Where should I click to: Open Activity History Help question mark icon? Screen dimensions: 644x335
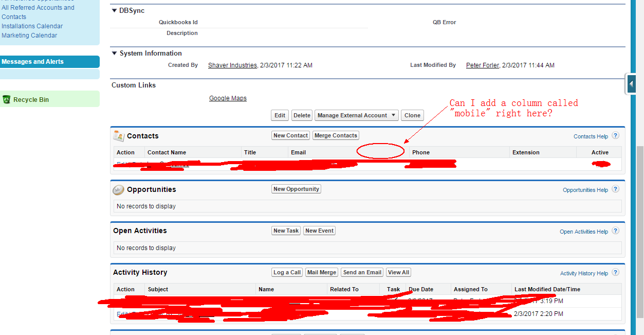615,273
